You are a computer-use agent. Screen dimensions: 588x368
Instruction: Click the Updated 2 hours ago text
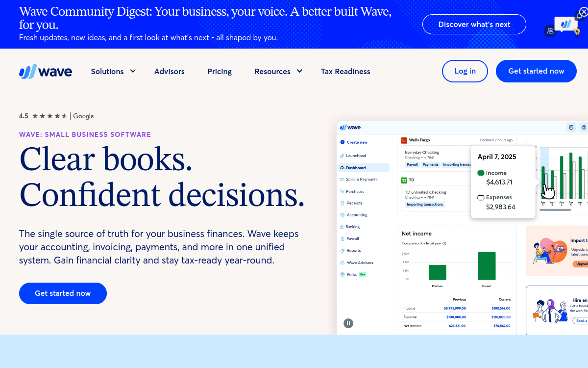[496, 140]
